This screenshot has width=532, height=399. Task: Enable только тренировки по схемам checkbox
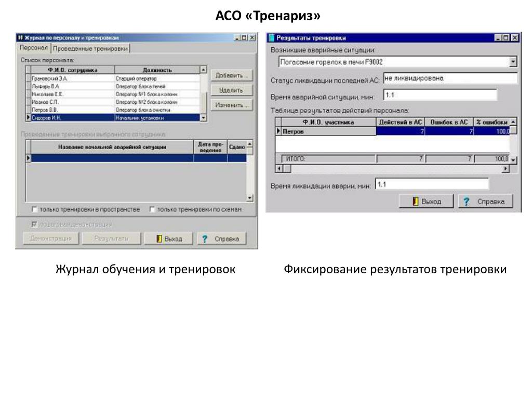[152, 209]
